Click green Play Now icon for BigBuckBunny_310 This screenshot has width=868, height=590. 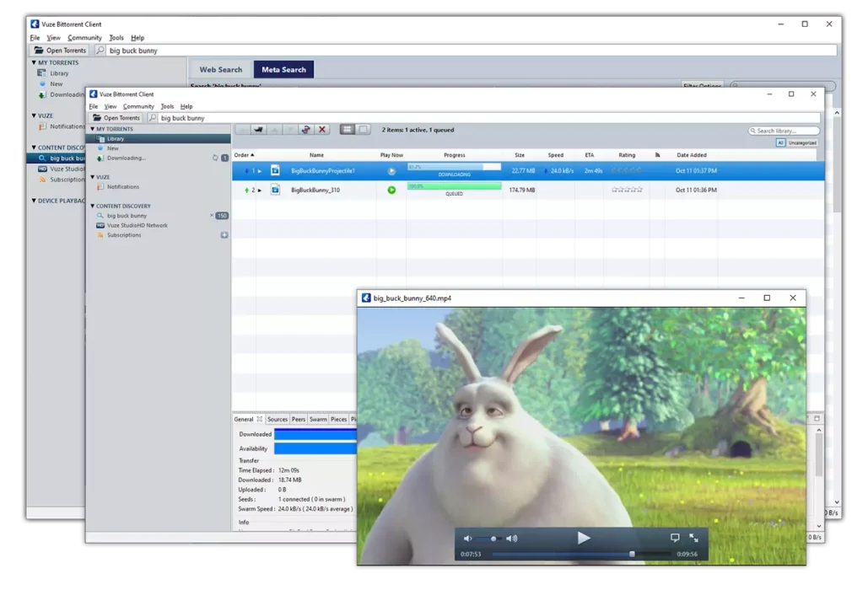391,190
